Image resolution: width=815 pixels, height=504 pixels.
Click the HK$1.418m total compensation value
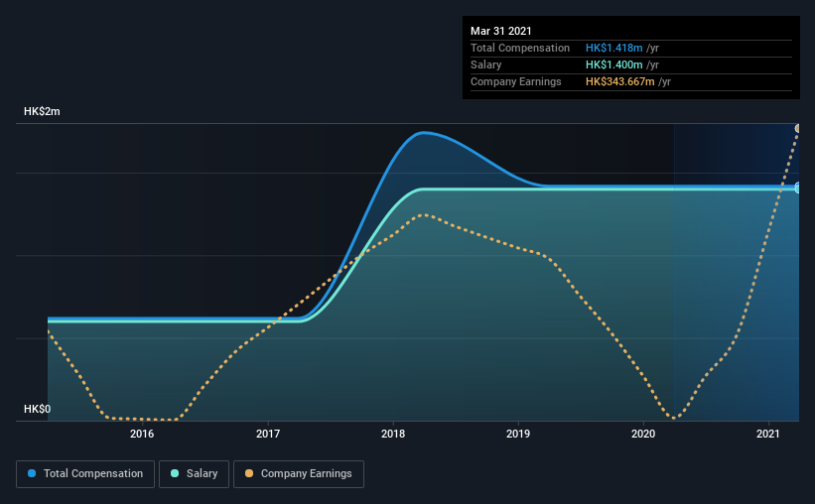(613, 48)
